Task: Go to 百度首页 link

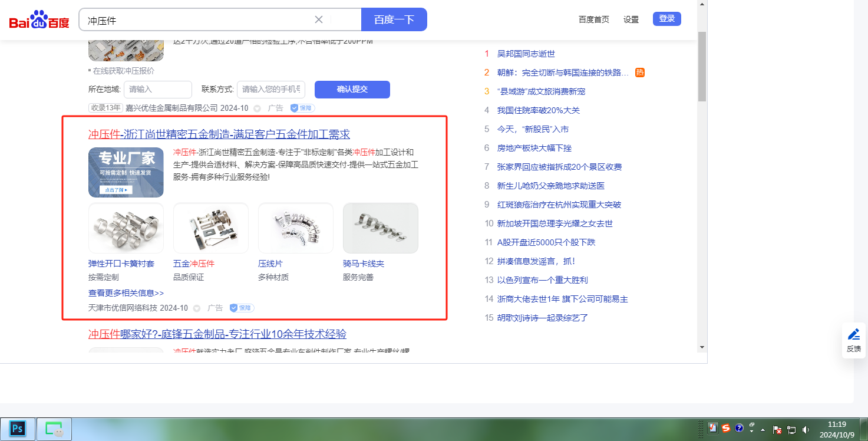Action: point(594,19)
